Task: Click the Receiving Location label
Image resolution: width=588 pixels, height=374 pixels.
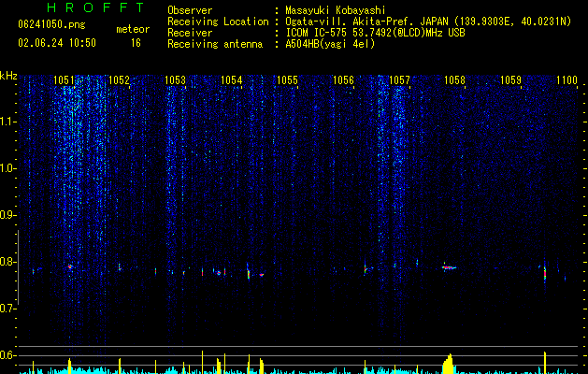Action: tap(218, 22)
